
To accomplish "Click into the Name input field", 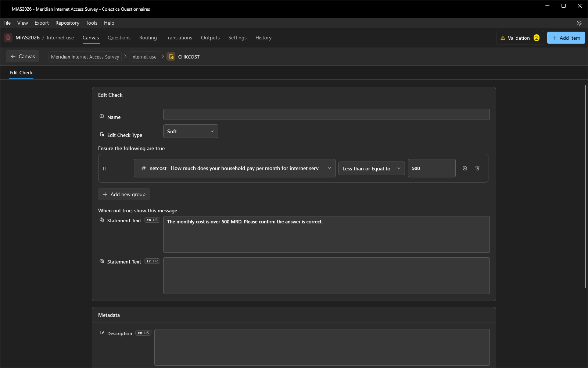I will (x=326, y=114).
